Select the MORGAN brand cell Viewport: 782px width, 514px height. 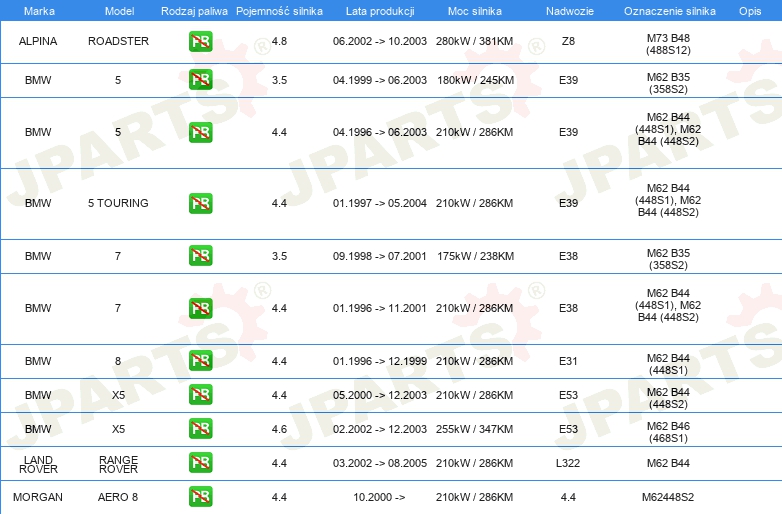(x=38, y=497)
